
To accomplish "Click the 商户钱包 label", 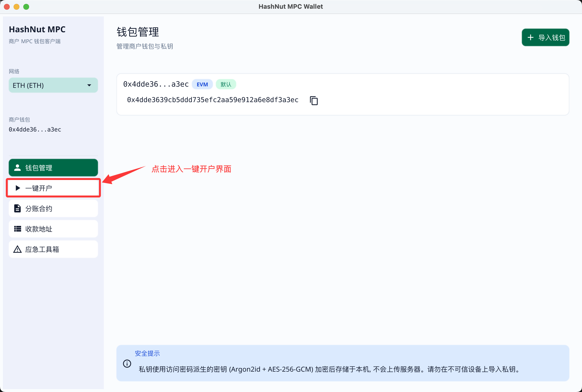I will [x=19, y=120].
